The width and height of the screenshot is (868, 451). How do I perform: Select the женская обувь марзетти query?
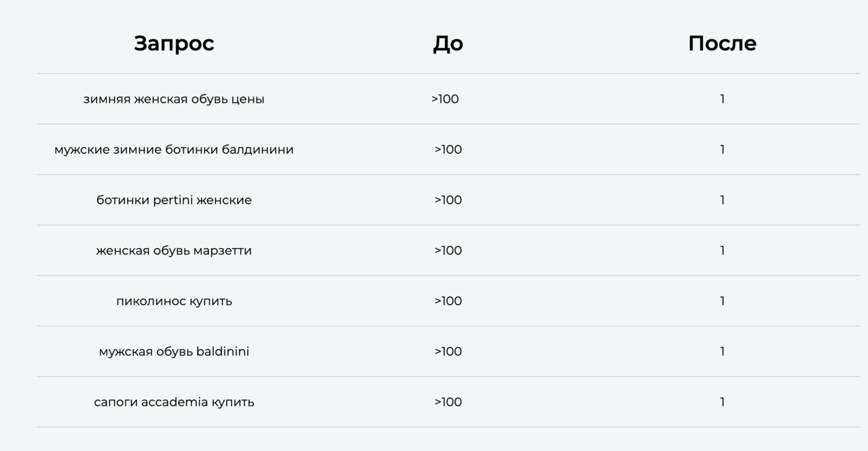[x=174, y=251]
